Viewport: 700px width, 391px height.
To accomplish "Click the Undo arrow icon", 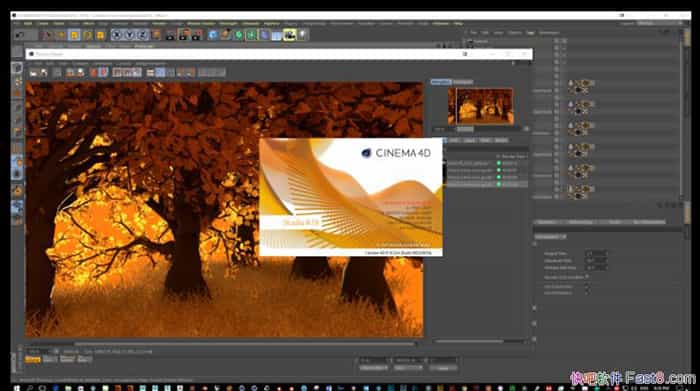I will [x=20, y=35].
